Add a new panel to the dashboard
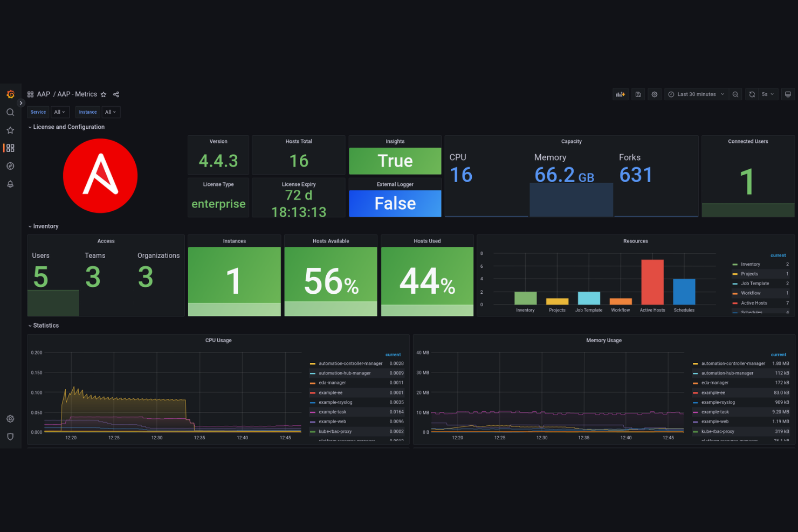The width and height of the screenshot is (798, 532). point(621,94)
